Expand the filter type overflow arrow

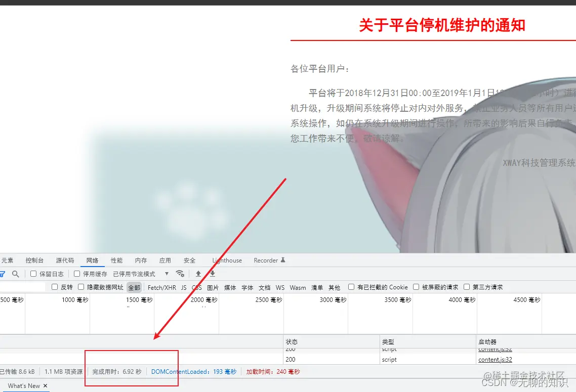pyautogui.click(x=166, y=274)
